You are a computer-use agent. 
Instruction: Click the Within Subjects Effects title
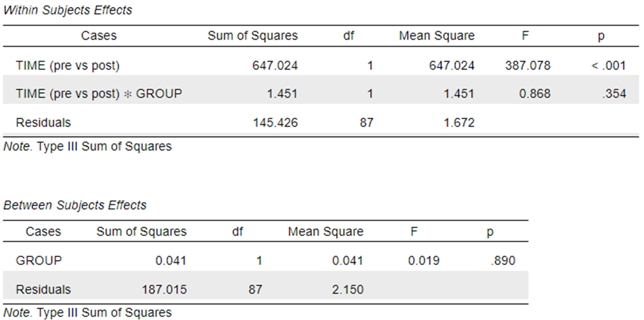click(67, 10)
